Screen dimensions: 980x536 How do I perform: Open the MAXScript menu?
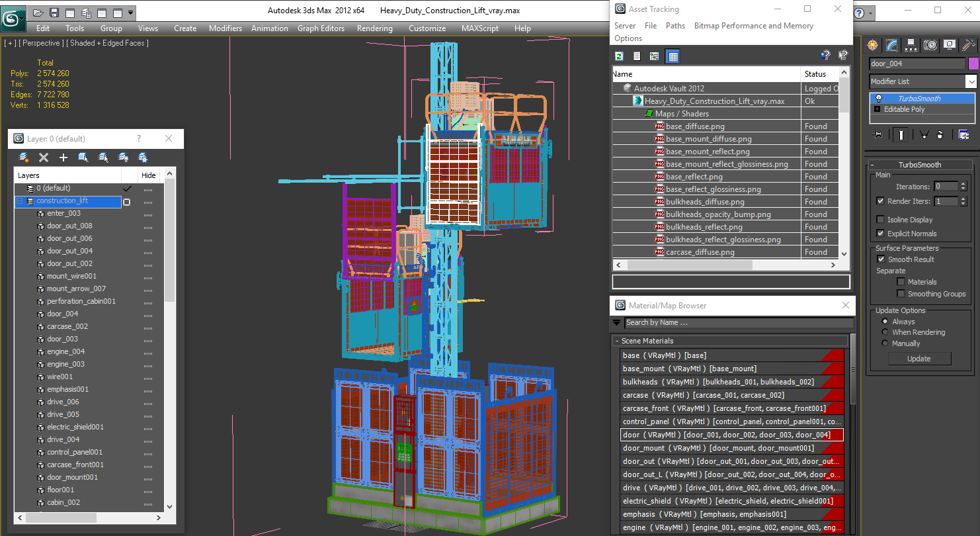[480, 28]
